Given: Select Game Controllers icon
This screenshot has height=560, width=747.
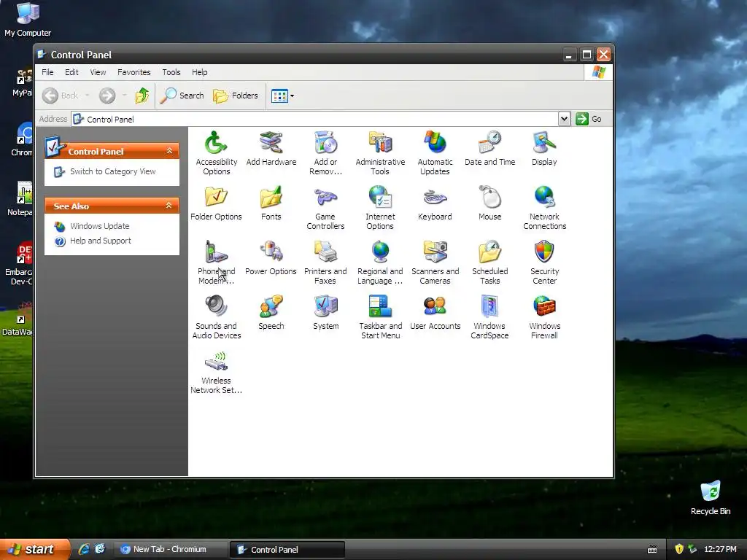Looking at the screenshot, I should [x=326, y=208].
